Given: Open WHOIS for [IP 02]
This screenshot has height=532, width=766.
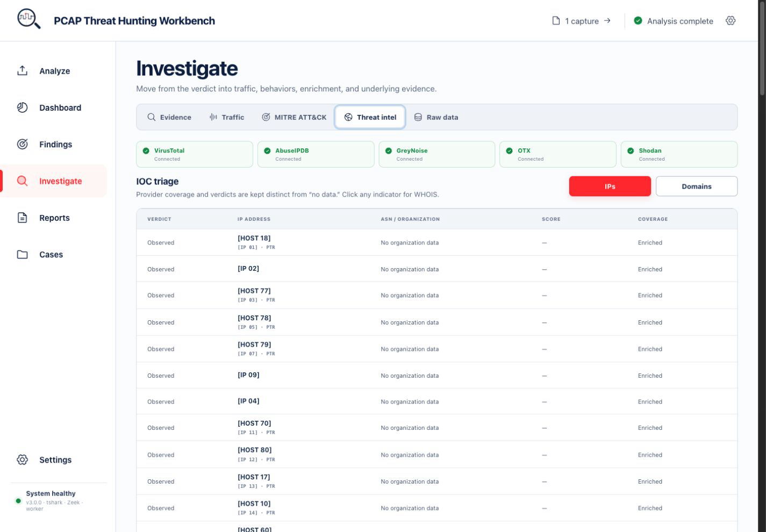Looking at the screenshot, I should click(248, 269).
